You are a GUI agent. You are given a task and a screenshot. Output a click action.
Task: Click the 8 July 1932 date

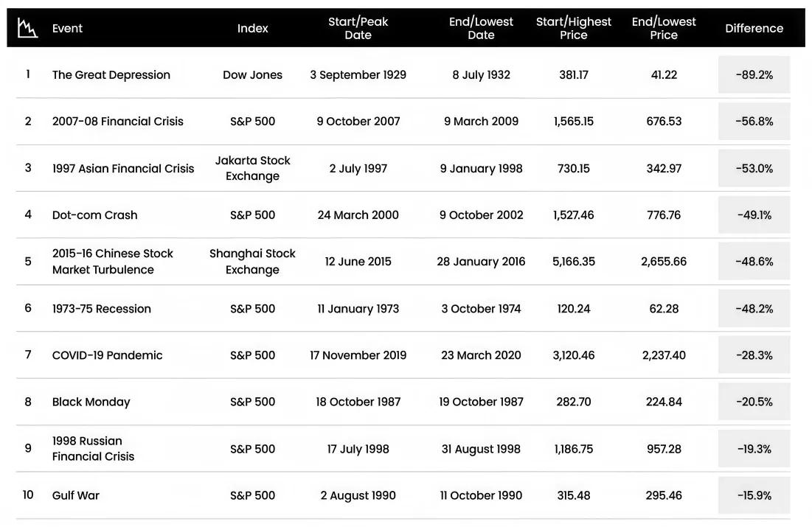coord(481,75)
